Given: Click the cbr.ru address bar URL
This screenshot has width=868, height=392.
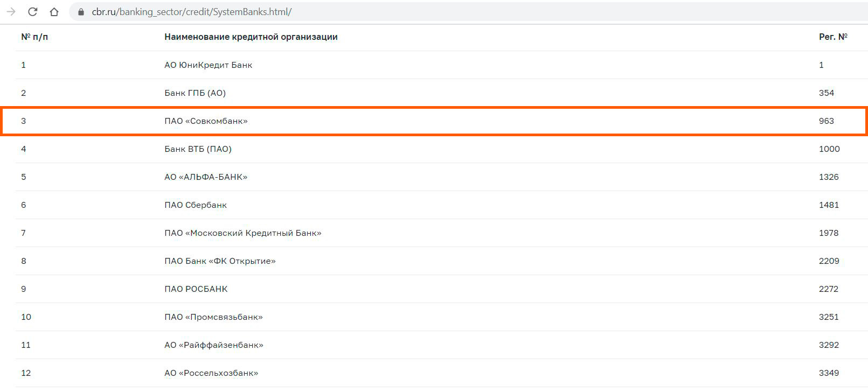Looking at the screenshot, I should click(x=192, y=12).
